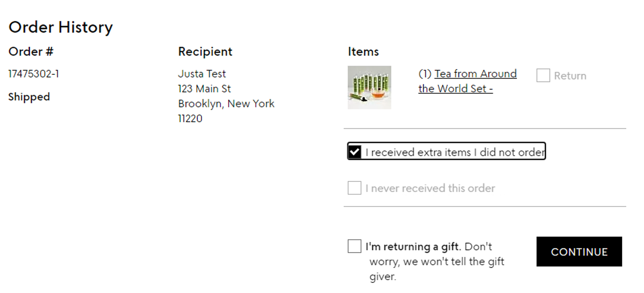
Task: Select order number 17475302-1
Action: coord(34,74)
